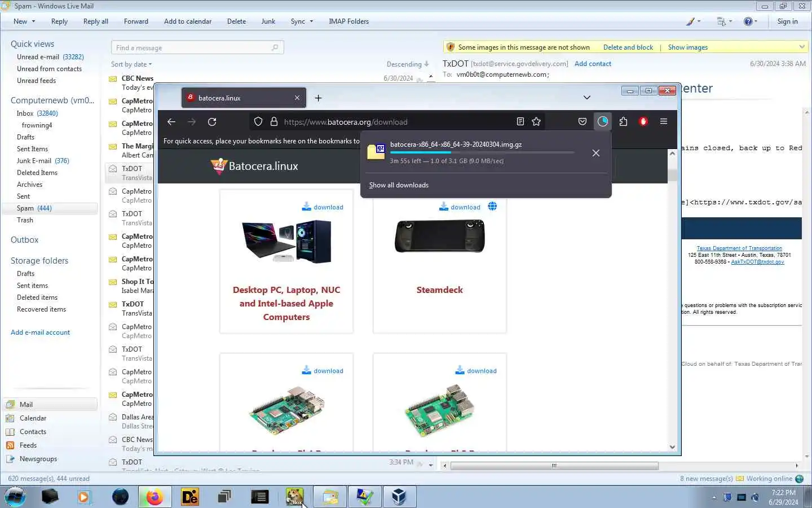Click mail horizontal scrollbar at bottom

click(554, 466)
